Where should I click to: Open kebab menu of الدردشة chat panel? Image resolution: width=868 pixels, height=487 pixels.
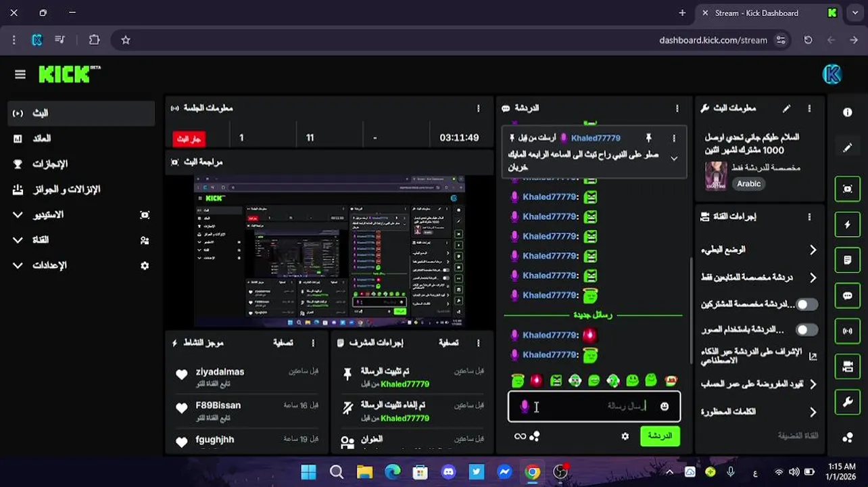point(677,108)
